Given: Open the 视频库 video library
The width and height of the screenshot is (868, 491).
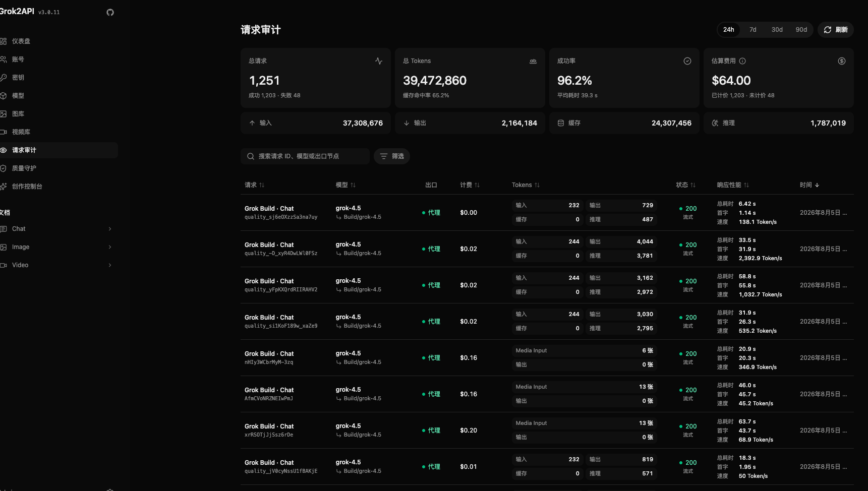Looking at the screenshot, I should pos(59,132).
